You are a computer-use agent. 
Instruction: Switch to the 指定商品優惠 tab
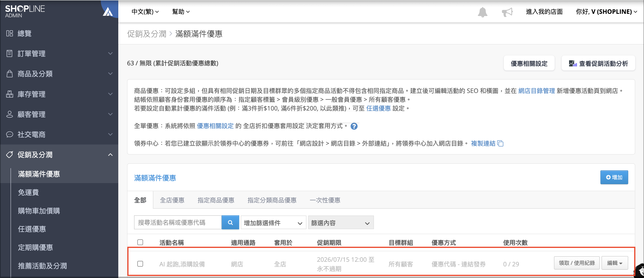point(216,200)
